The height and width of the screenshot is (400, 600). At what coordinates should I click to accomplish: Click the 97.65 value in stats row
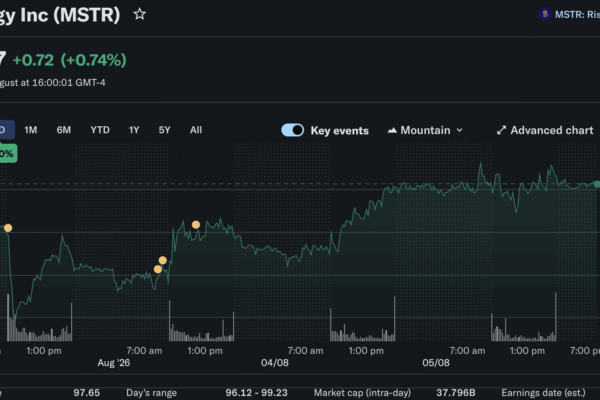point(86,393)
